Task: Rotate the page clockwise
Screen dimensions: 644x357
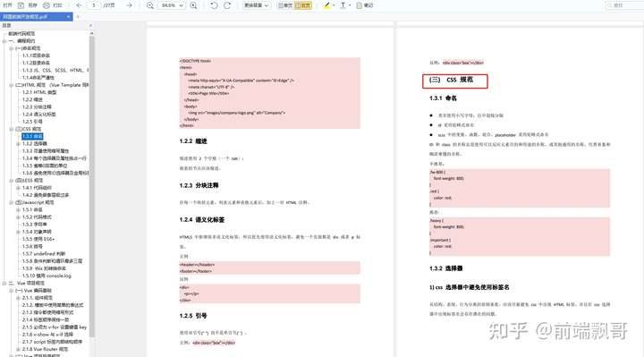Action: tap(227, 5)
